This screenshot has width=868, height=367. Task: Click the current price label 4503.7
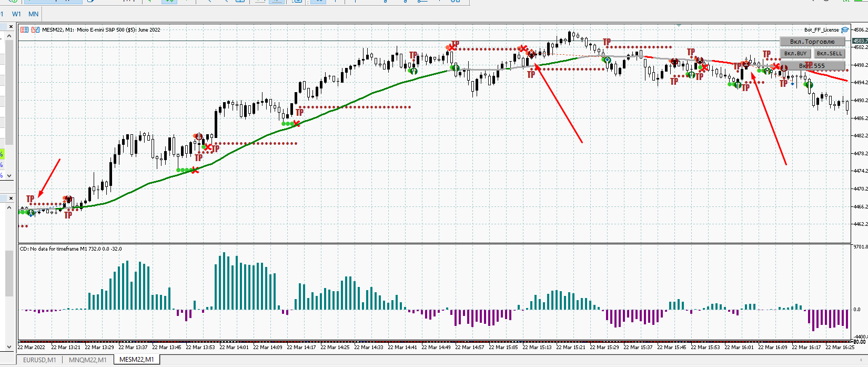860,41
